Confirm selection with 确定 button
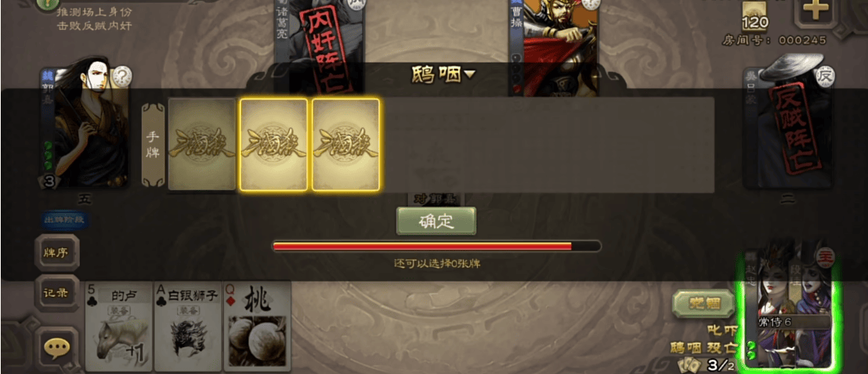 (436, 221)
